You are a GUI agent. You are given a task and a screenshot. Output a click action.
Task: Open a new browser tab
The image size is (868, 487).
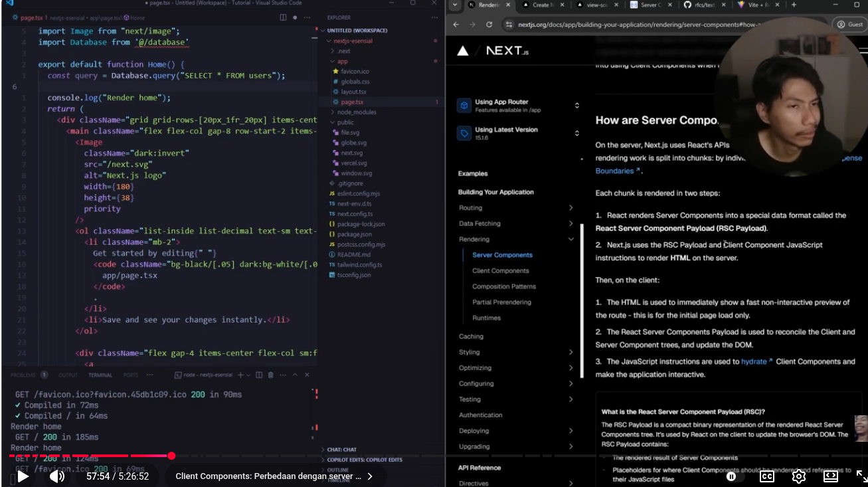[794, 5]
